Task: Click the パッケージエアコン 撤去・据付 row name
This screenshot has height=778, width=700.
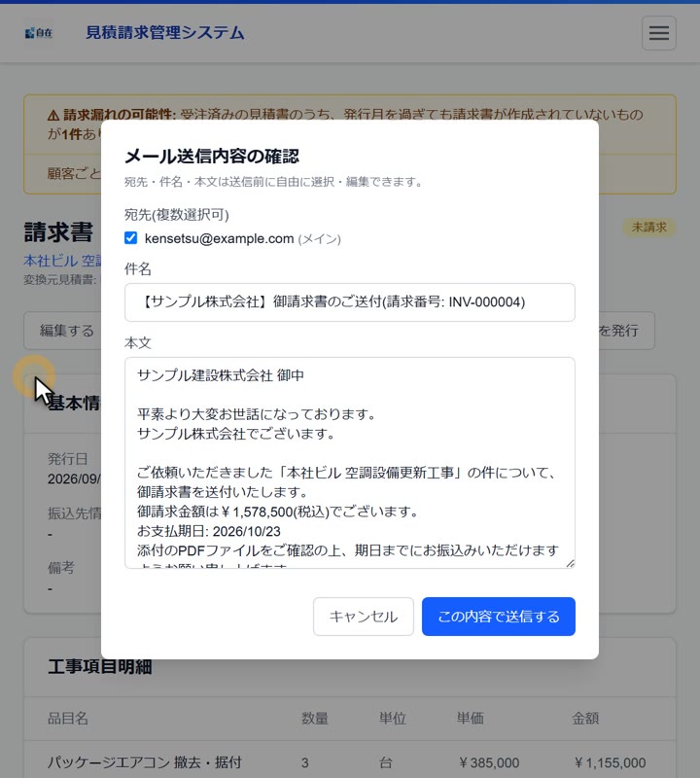Action: (144, 762)
